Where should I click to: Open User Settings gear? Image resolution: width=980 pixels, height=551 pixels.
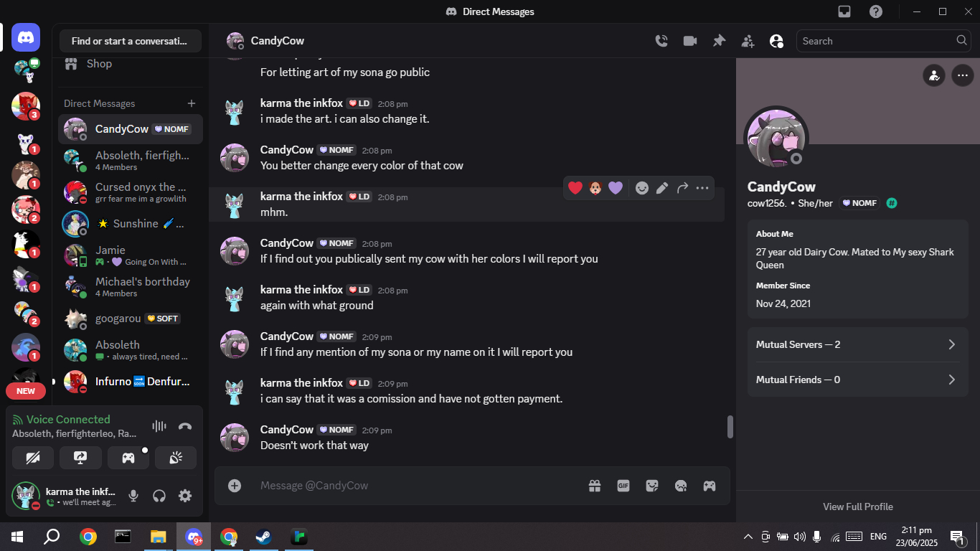[x=185, y=496]
